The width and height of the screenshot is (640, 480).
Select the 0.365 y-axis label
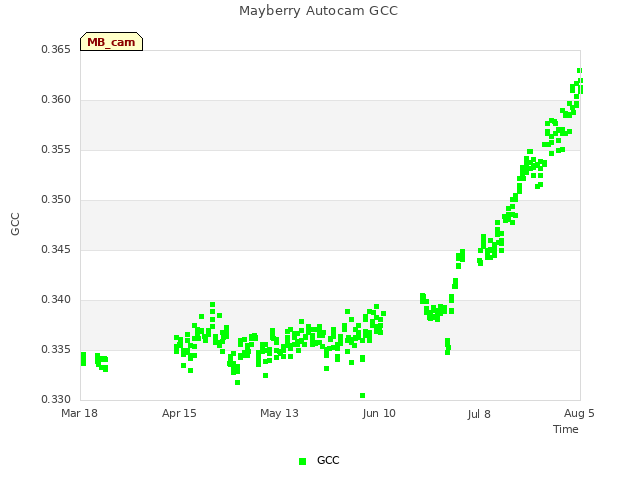(56, 49)
